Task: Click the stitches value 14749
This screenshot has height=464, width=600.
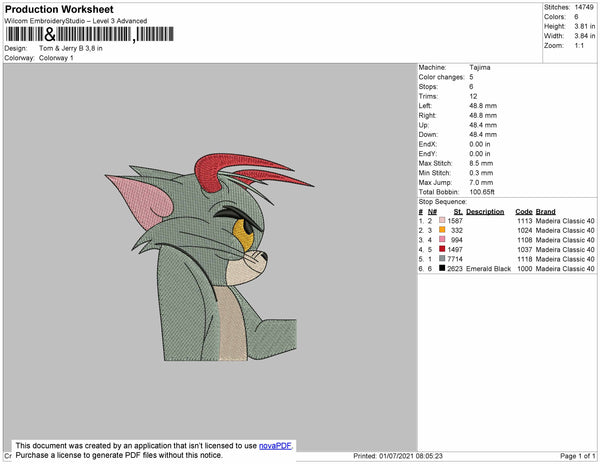Action: tap(584, 7)
